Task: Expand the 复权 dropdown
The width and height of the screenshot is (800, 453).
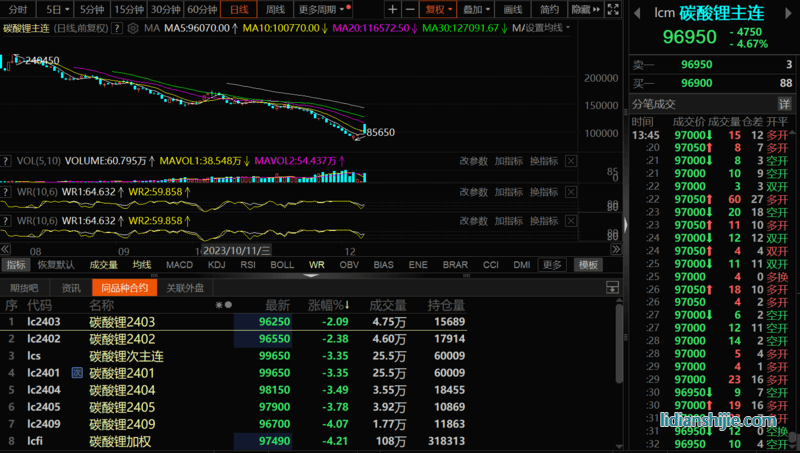Action: click(x=437, y=9)
